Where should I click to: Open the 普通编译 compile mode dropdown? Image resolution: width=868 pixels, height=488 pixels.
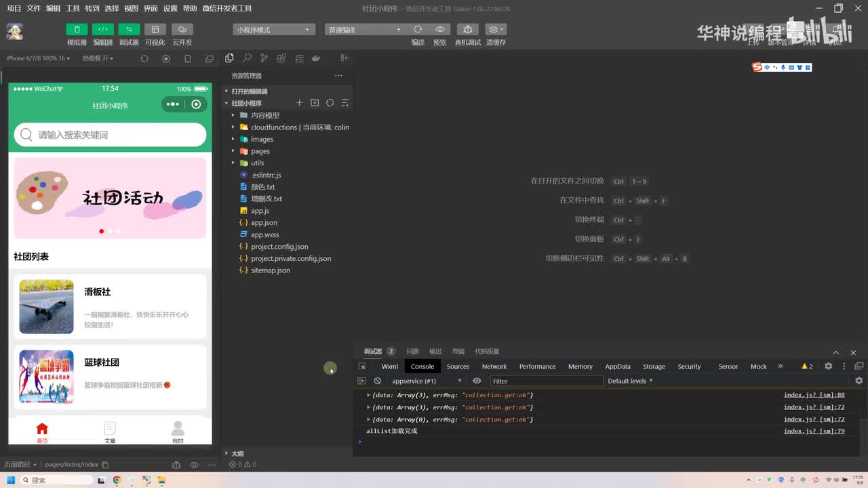tap(365, 30)
